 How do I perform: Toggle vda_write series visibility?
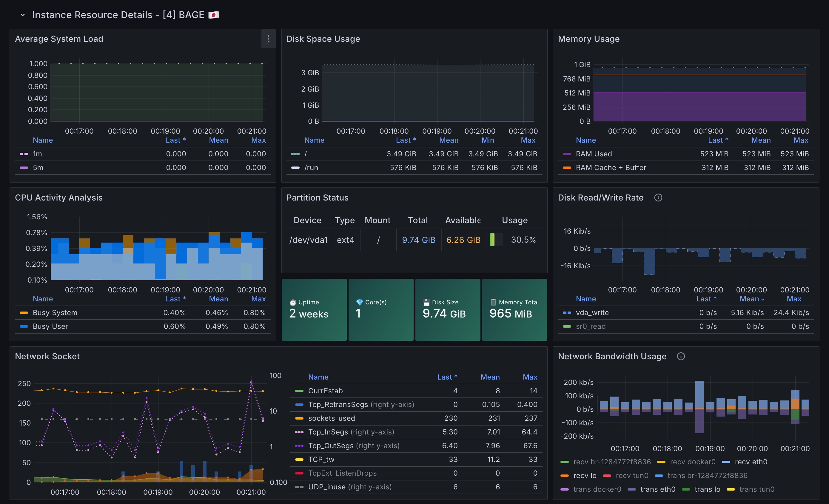pos(592,312)
